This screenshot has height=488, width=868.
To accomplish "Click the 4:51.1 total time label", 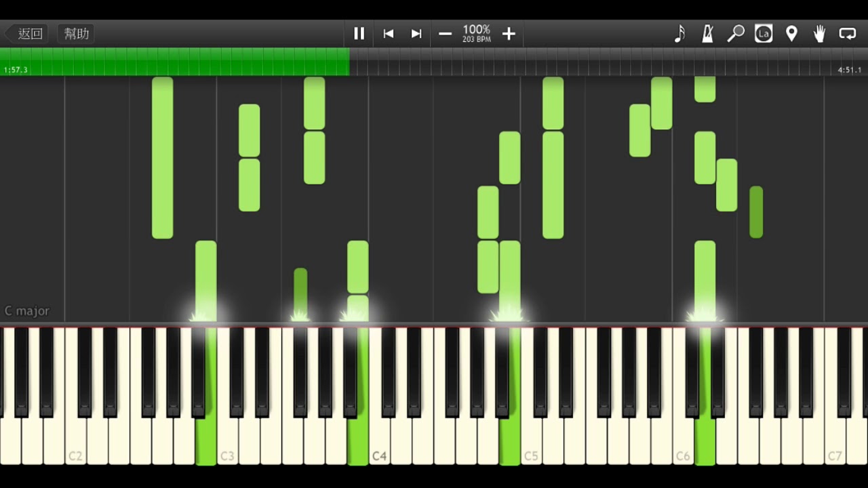I will (850, 70).
